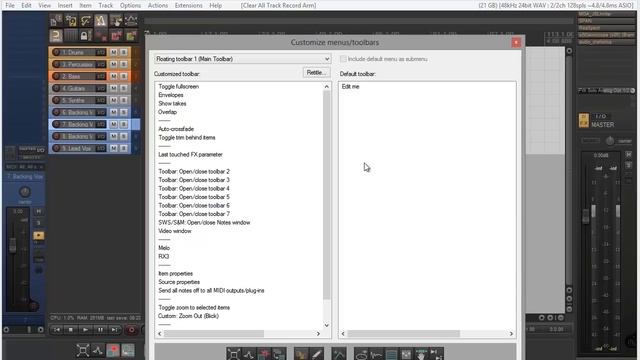Open the Actions menu
Image resolution: width=640 pixels, height=360 pixels.
pos(158,5)
